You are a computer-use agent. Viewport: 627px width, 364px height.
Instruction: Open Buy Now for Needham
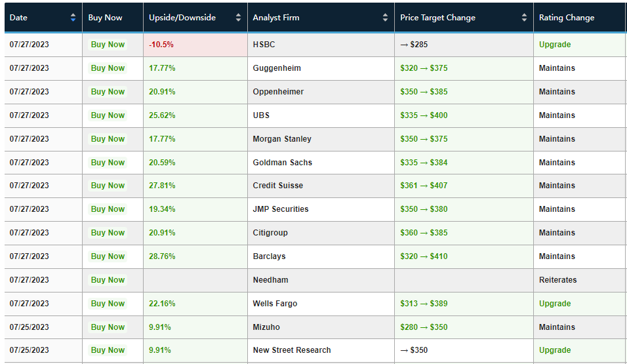tap(108, 280)
